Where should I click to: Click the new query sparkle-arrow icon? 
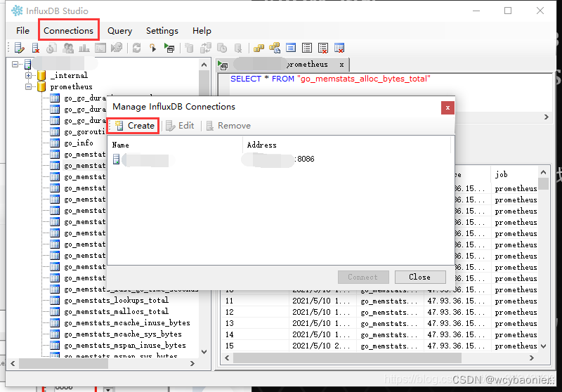[152, 48]
